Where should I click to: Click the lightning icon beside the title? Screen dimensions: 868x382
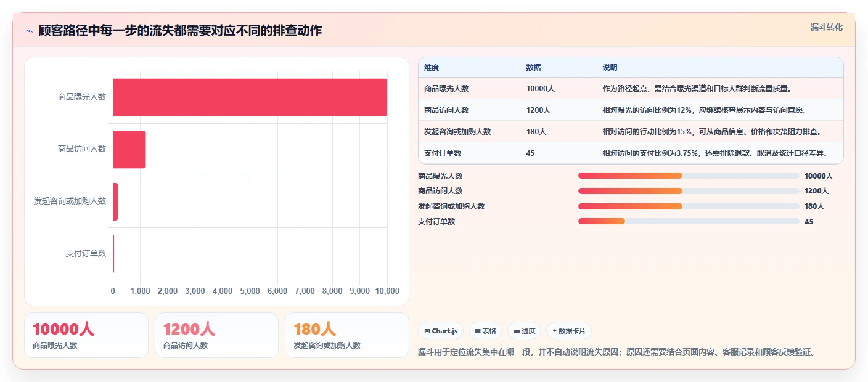(x=29, y=31)
